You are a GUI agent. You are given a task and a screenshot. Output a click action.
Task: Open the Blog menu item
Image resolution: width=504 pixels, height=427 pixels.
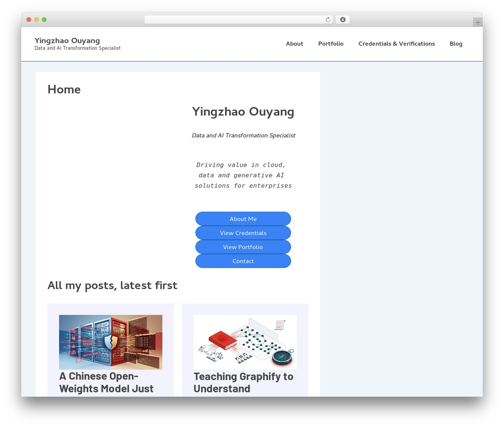[x=456, y=44]
